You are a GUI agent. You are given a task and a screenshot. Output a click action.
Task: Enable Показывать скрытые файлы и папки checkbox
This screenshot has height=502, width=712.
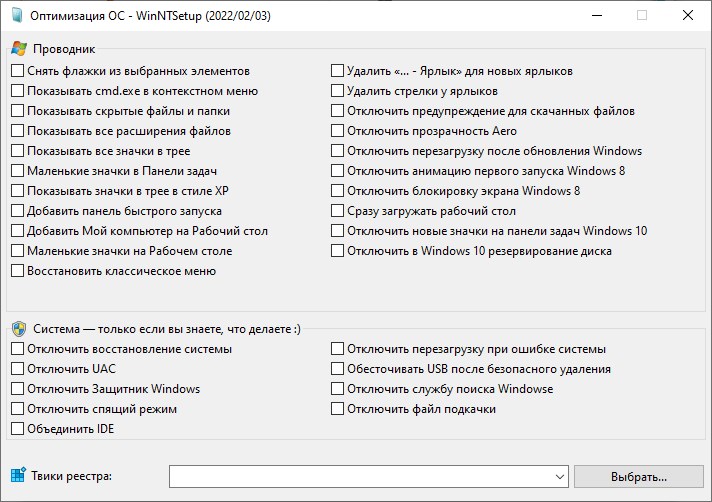(18, 111)
